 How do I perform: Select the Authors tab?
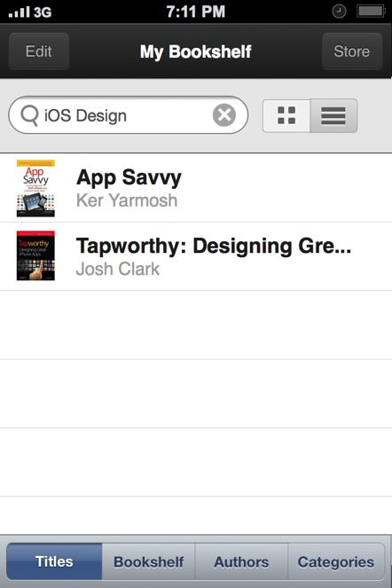[241, 561]
